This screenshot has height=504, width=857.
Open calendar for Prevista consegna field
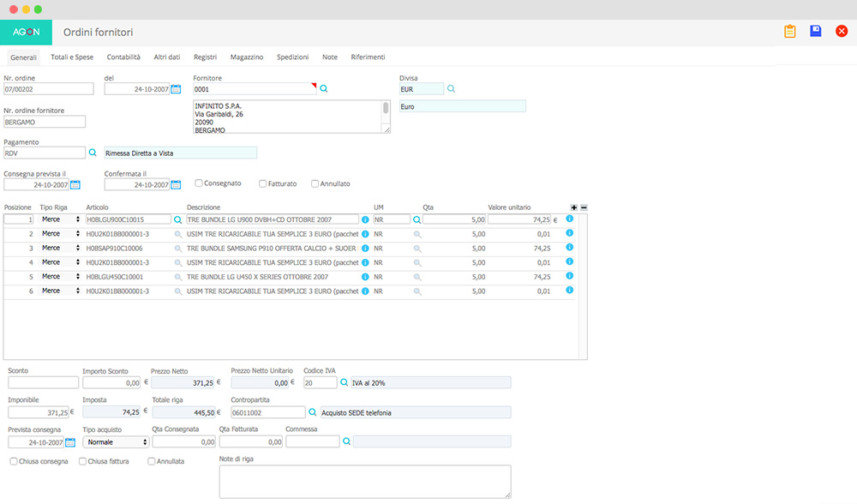[x=70, y=442]
